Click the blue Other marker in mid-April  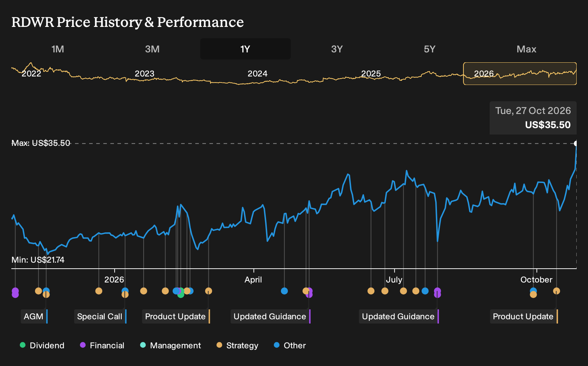coord(284,291)
